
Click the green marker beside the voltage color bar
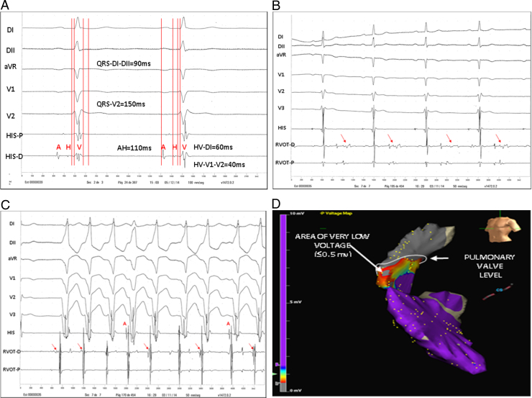coord(275,374)
